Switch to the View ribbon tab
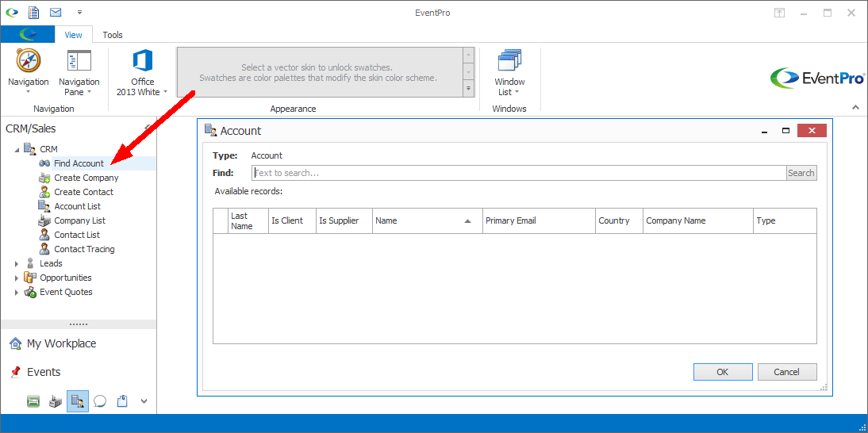This screenshot has height=433, width=868. pyautogui.click(x=74, y=35)
